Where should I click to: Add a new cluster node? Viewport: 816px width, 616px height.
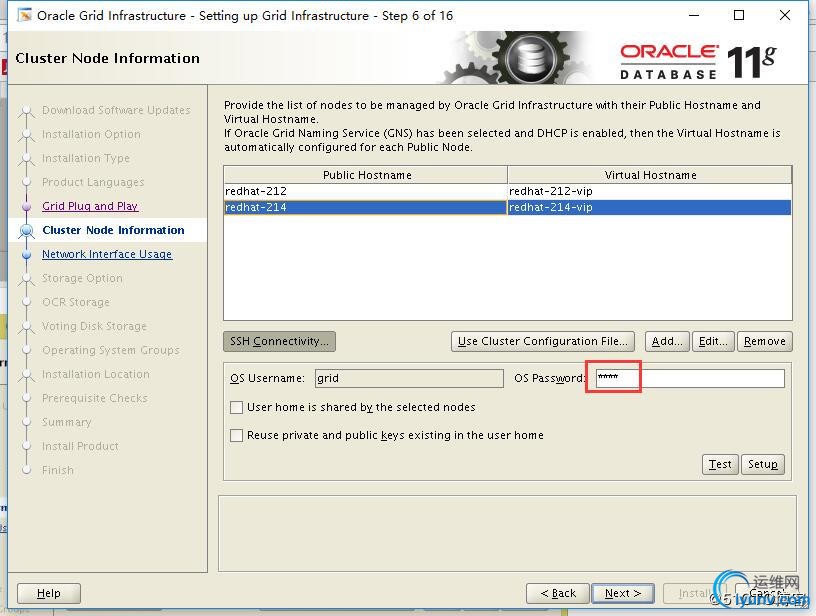click(667, 341)
